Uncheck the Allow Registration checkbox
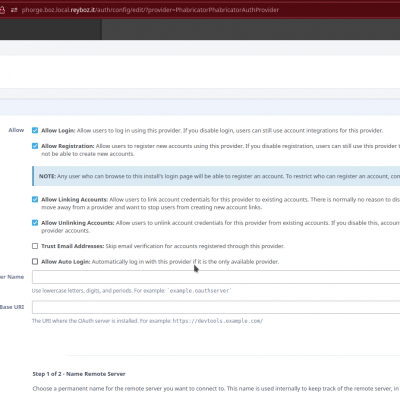This screenshot has width=400, height=400. click(x=35, y=146)
